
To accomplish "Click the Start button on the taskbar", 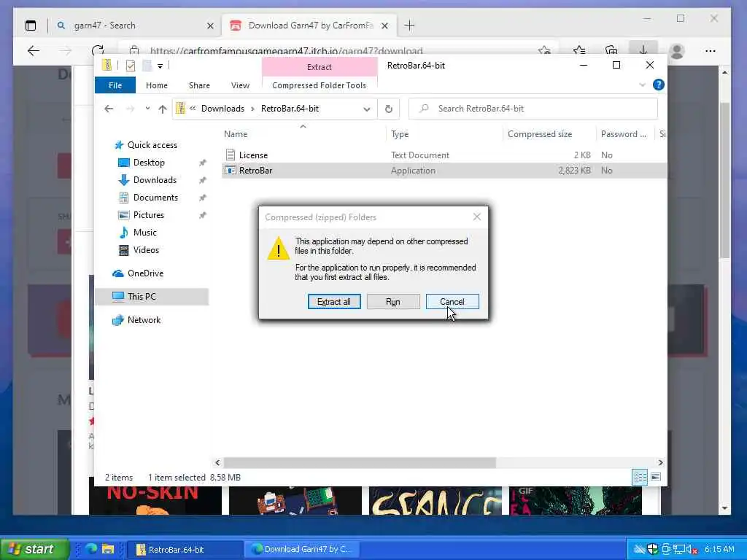I will coord(35,548).
